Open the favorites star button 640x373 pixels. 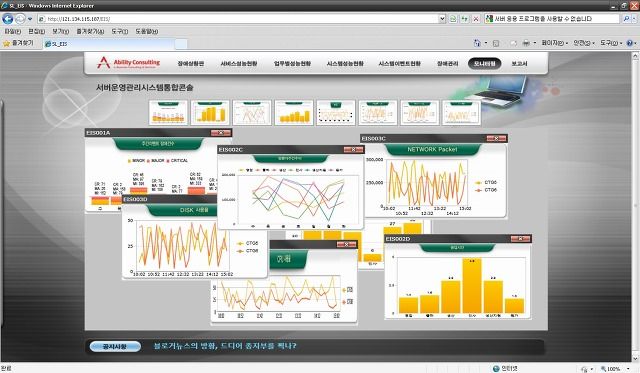pos(18,43)
